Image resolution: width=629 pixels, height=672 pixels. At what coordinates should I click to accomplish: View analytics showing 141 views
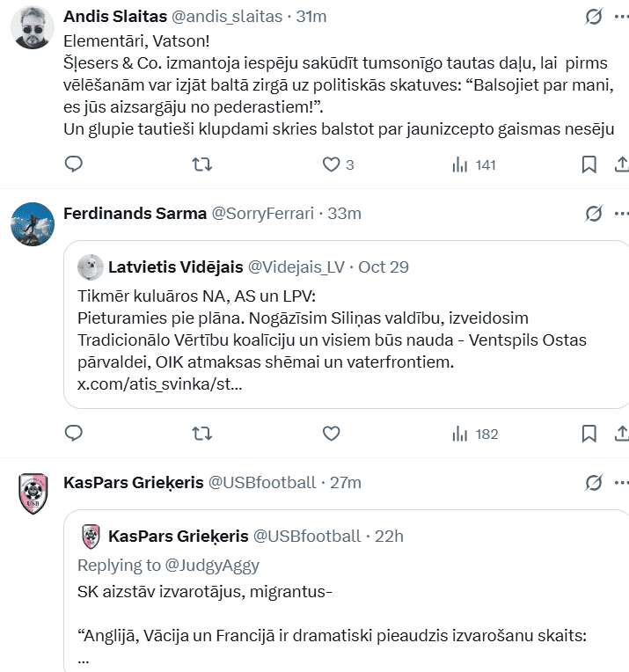click(x=474, y=164)
